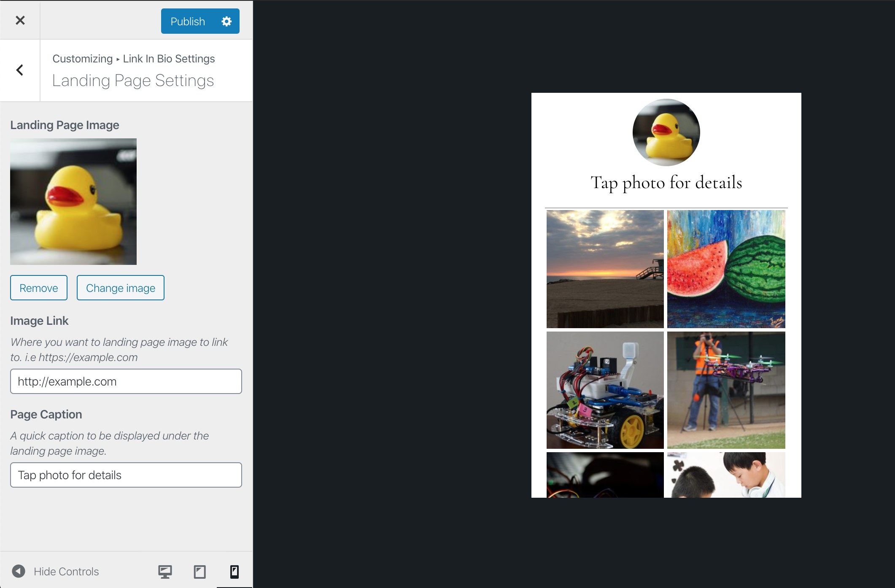Click the back arrow icon
895x588 pixels.
20,70
